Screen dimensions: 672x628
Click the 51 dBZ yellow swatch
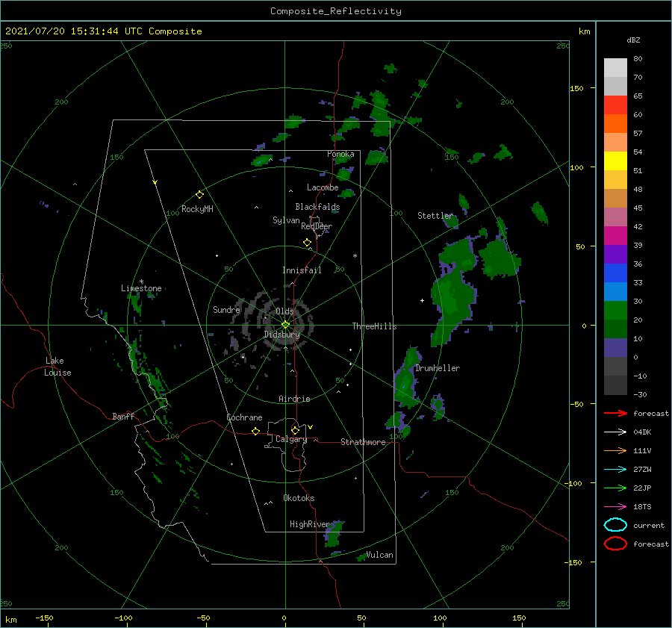click(615, 161)
